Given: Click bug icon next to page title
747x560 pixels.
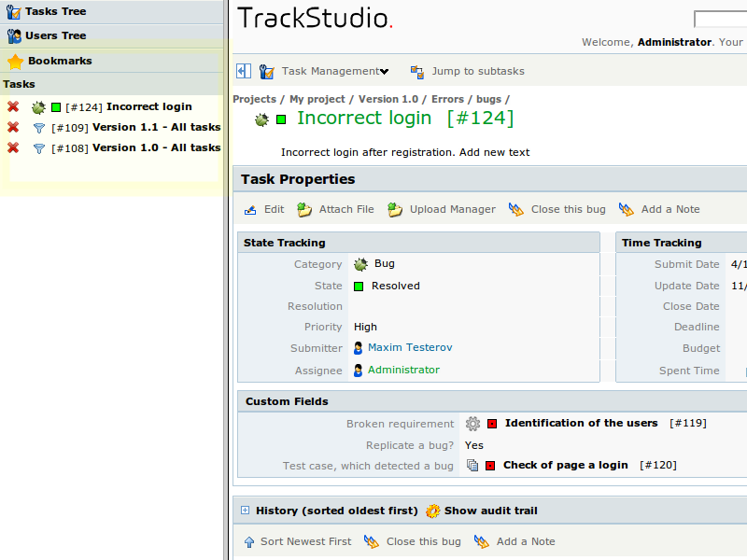Looking at the screenshot, I should [x=261, y=119].
